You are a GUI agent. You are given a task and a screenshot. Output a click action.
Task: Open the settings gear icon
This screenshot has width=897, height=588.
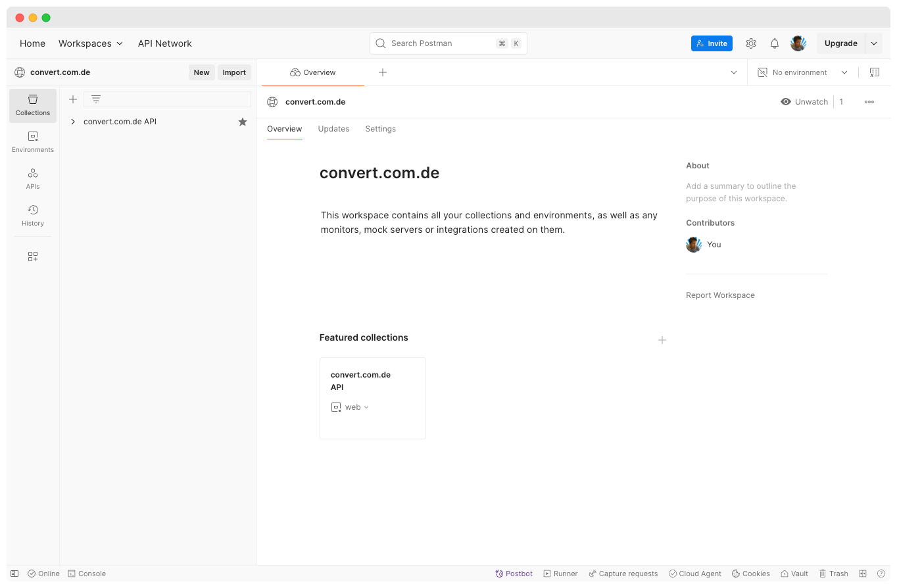point(751,43)
